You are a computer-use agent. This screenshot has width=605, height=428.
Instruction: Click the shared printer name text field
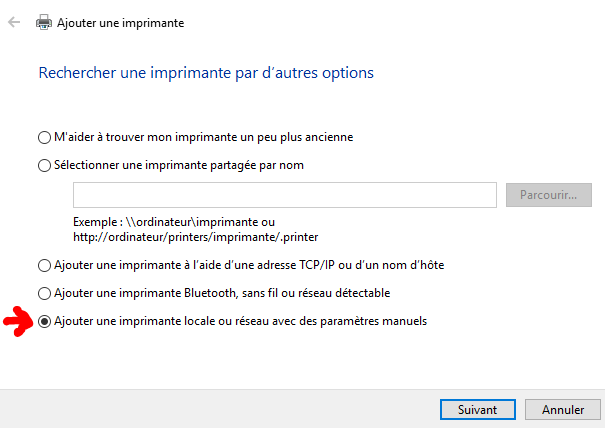coord(285,195)
